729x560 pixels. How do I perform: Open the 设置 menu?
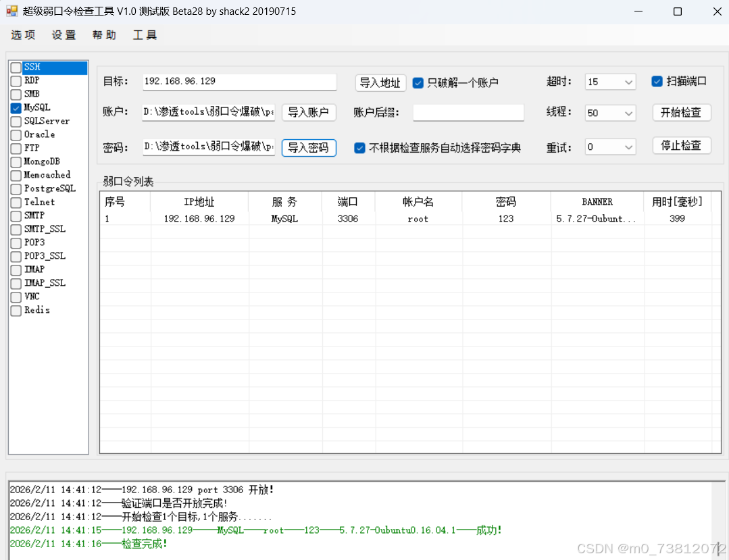64,35
